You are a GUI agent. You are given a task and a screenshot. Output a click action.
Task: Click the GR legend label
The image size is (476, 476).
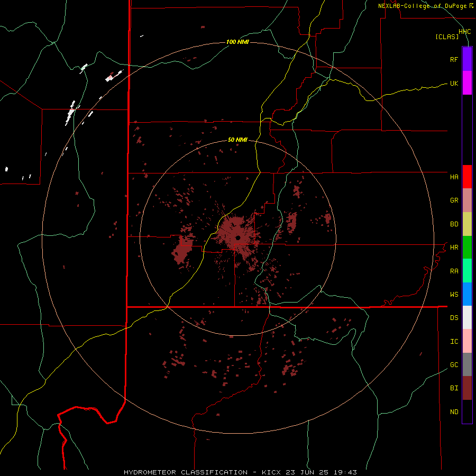454,200
